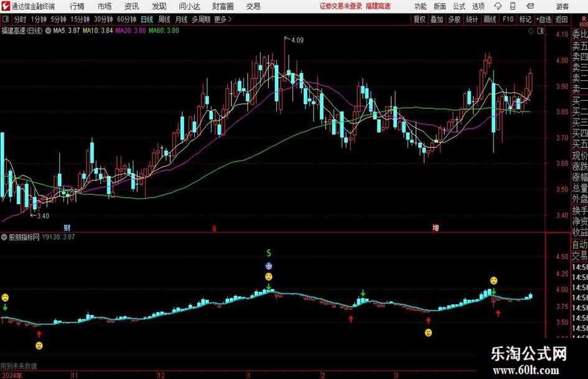
Task: Open the 资讯 menu
Action: pos(132,6)
